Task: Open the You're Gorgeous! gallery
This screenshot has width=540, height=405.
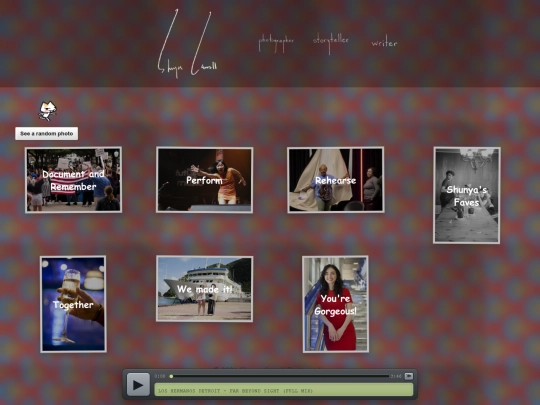Action: (x=335, y=304)
